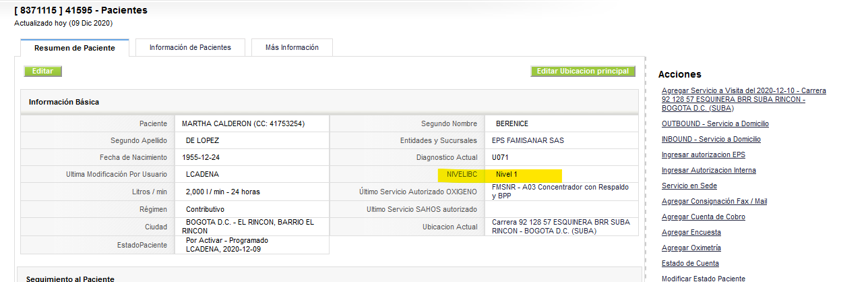868x282 pixels.
Task: Open Agregar Servicio a Visita link
Action: [744, 99]
